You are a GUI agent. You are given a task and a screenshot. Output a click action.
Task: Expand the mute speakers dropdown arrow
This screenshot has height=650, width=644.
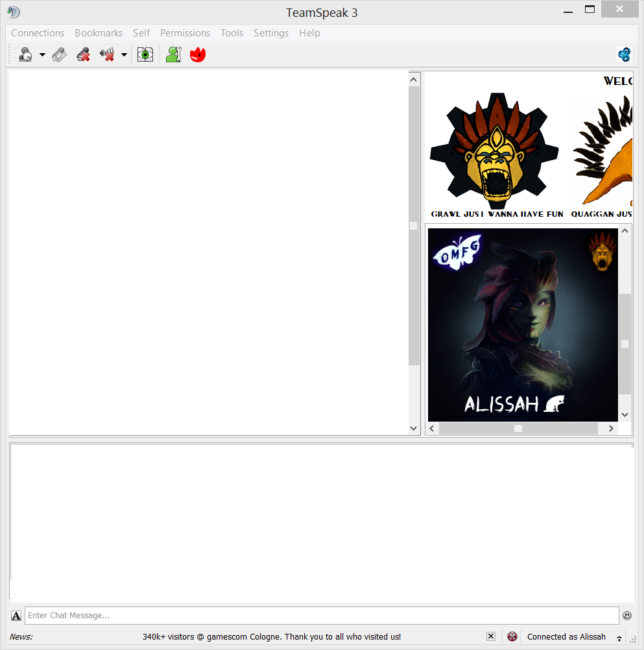point(124,54)
